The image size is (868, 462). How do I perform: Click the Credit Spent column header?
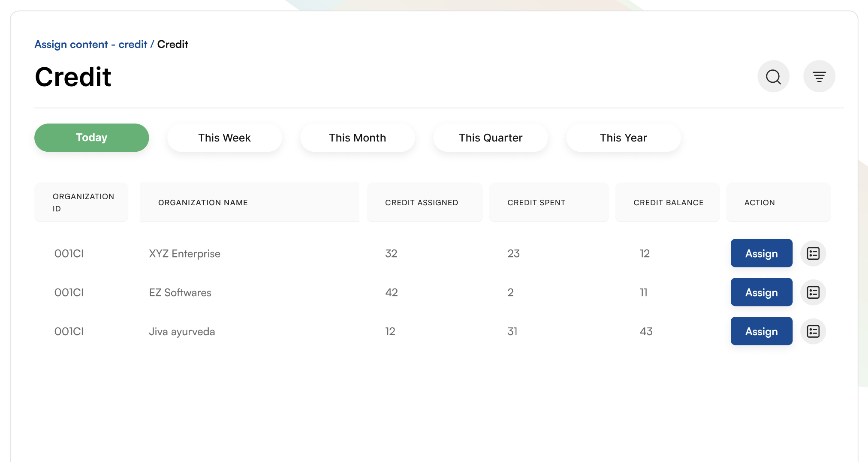tap(536, 203)
